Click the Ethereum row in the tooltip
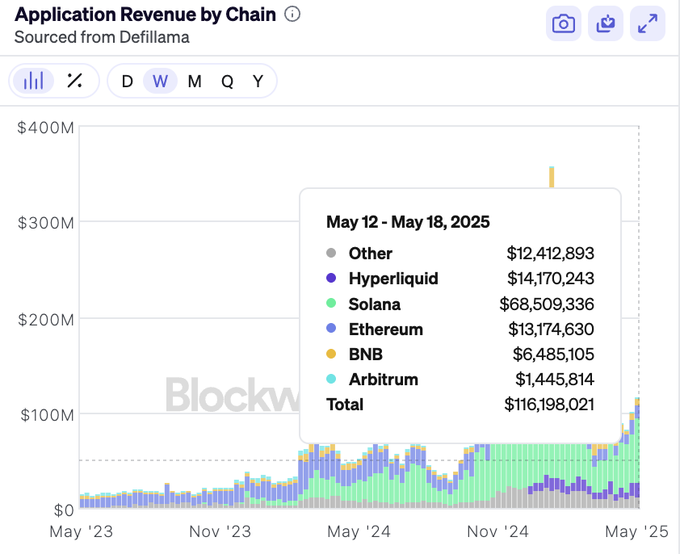This screenshot has width=680, height=554. (386, 329)
